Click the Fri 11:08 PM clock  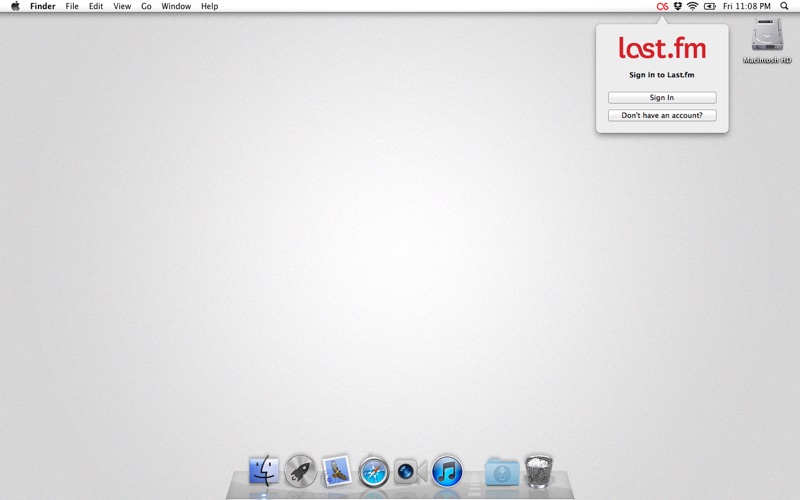pyautogui.click(x=746, y=6)
